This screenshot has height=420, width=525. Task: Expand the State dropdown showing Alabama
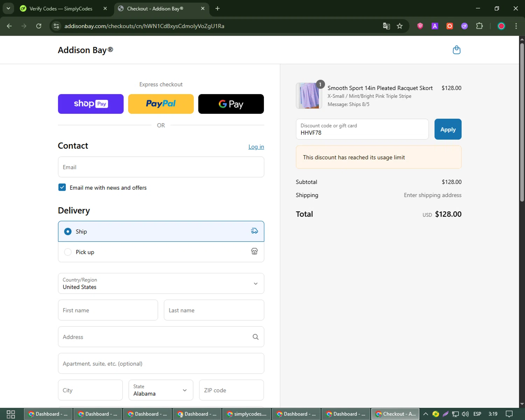click(x=161, y=390)
